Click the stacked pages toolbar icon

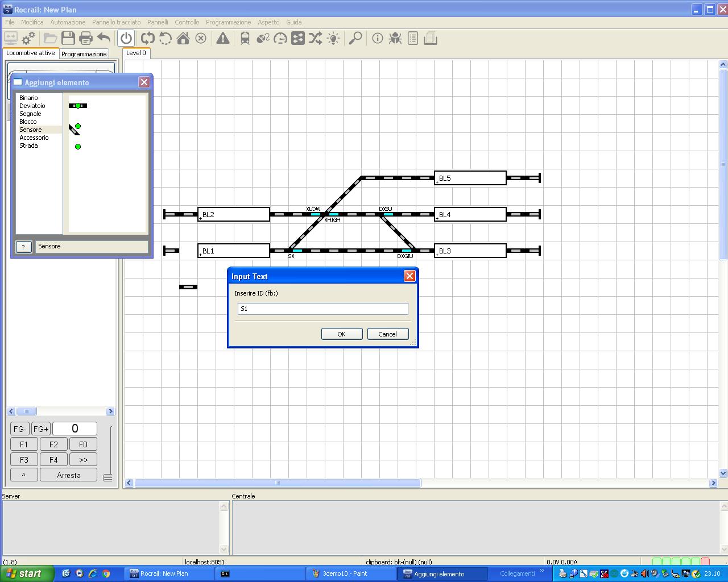(431, 38)
